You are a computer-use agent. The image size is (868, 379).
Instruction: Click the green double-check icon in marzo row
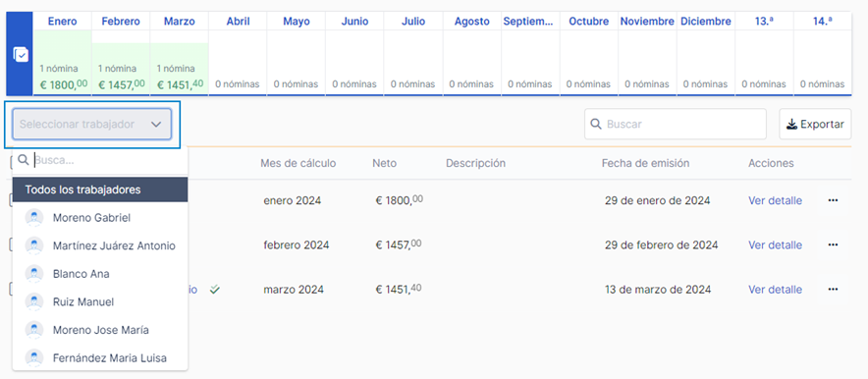215,289
